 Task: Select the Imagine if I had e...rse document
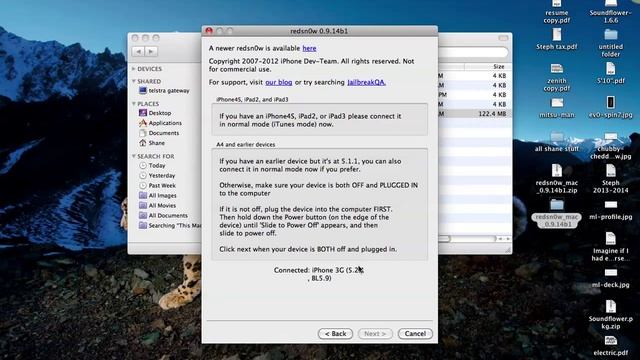click(611, 247)
